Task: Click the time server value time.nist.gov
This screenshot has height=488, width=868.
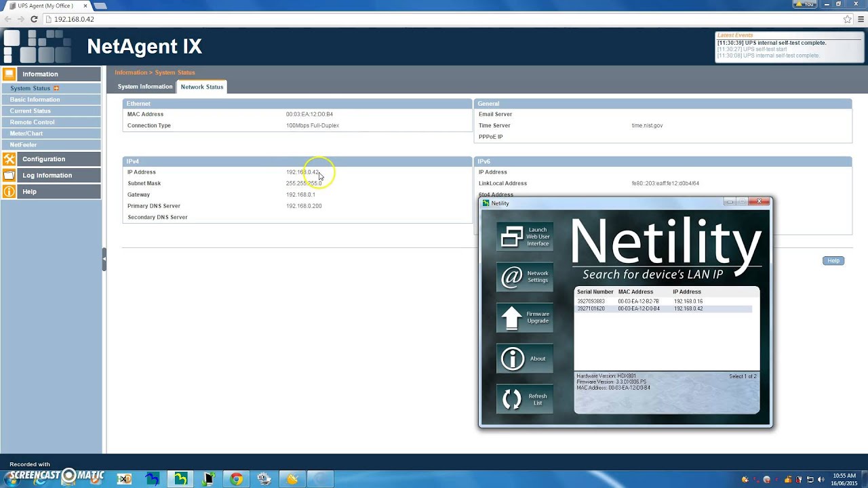Action: 647,125
